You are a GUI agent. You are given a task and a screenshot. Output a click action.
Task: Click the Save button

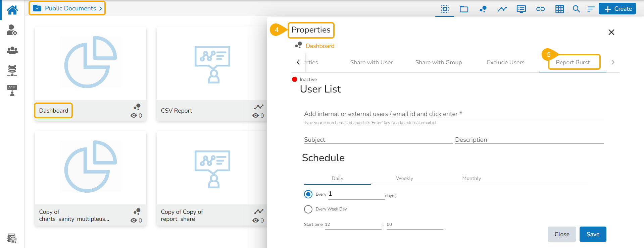(x=593, y=234)
